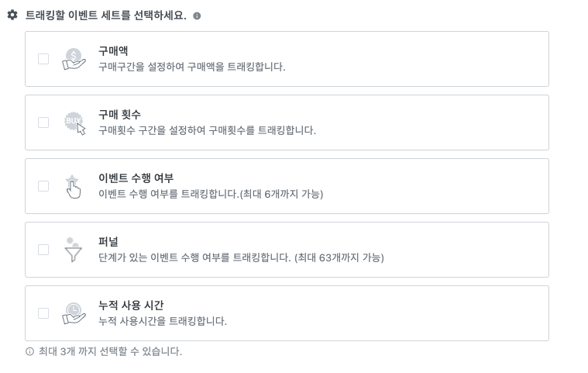This screenshot has width=588, height=373.
Task: Select the 퍼널 checkbox
Action: point(43,250)
